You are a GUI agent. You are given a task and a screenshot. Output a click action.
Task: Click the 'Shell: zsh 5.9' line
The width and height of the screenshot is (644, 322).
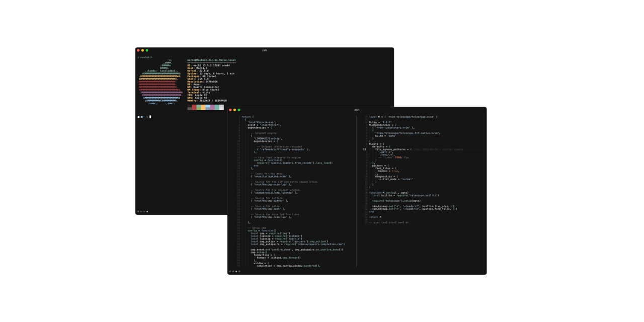click(x=198, y=79)
